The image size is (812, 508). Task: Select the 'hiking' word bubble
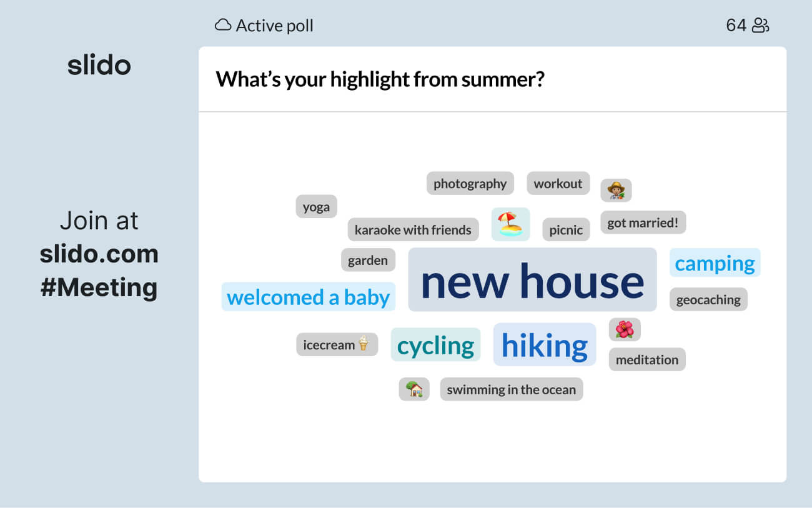(545, 344)
